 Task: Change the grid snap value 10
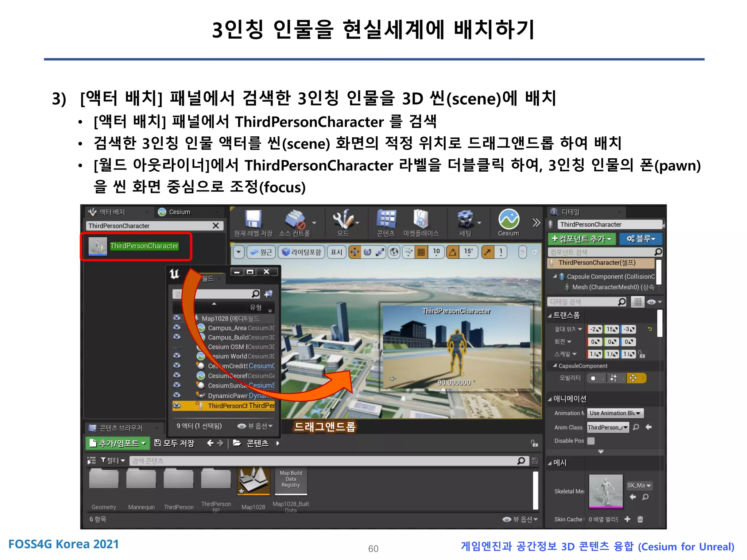[x=436, y=252]
